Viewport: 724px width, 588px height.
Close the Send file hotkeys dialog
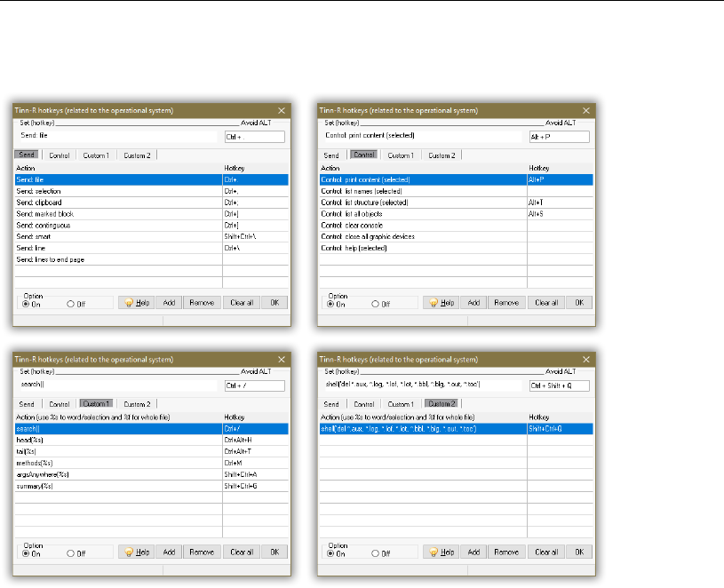click(x=282, y=111)
